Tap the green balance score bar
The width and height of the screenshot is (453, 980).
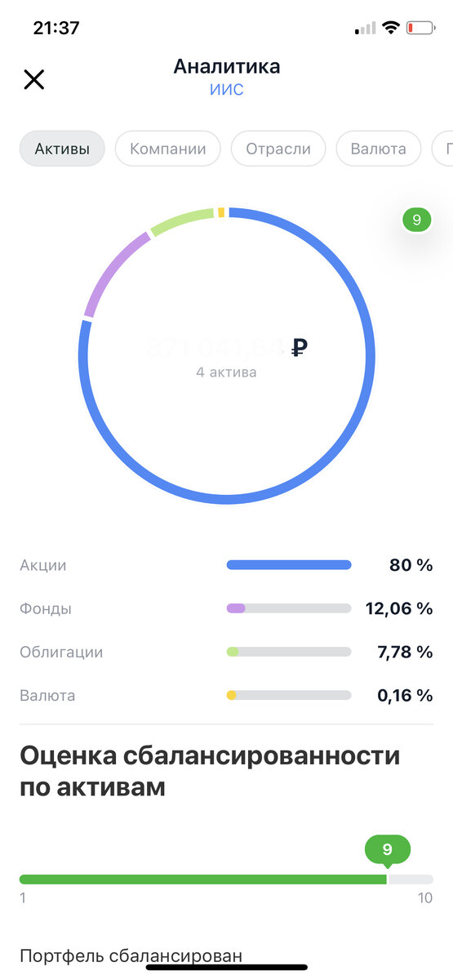(x=203, y=880)
